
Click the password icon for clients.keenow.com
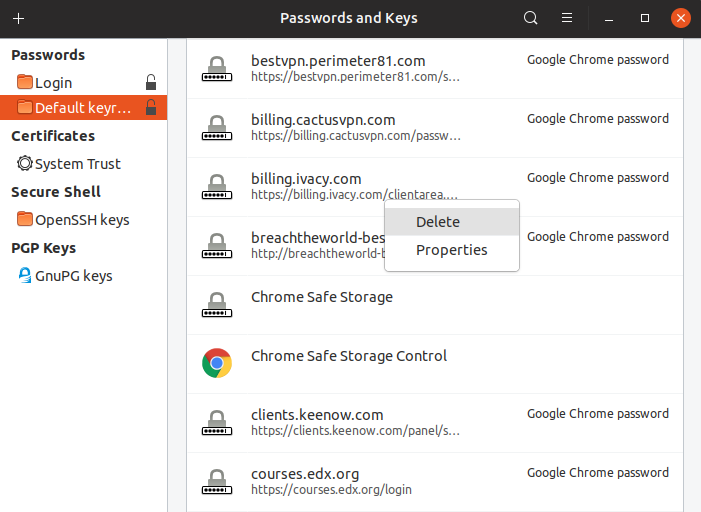coord(217,423)
